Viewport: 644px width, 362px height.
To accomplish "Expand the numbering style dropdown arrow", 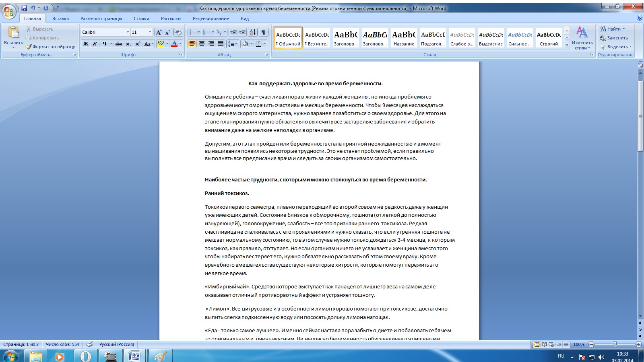I will pos(213,32).
